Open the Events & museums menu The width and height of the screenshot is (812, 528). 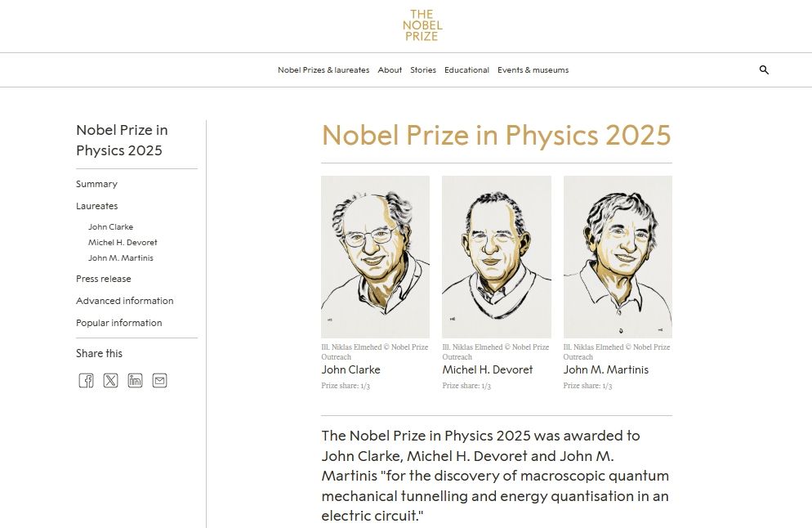point(533,70)
